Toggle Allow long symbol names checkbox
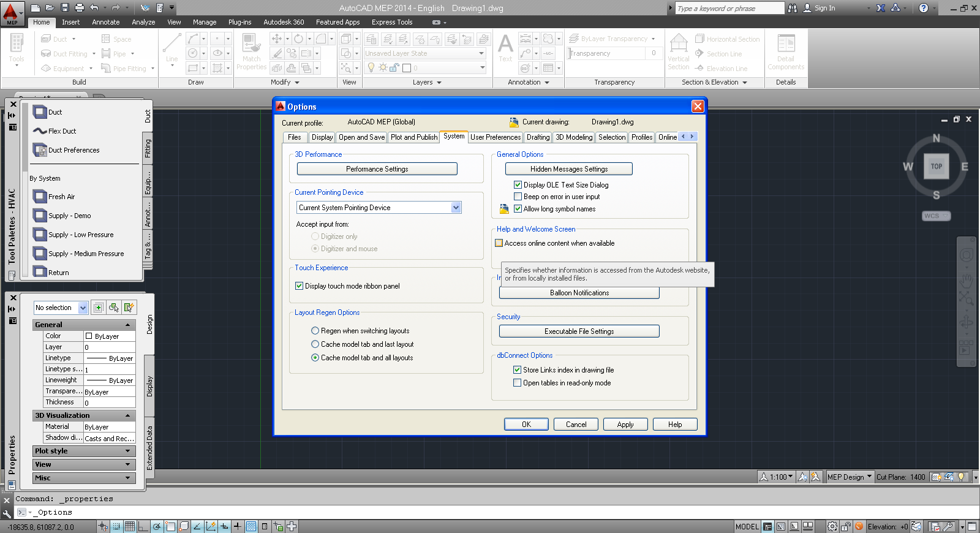The image size is (980, 533). (518, 209)
